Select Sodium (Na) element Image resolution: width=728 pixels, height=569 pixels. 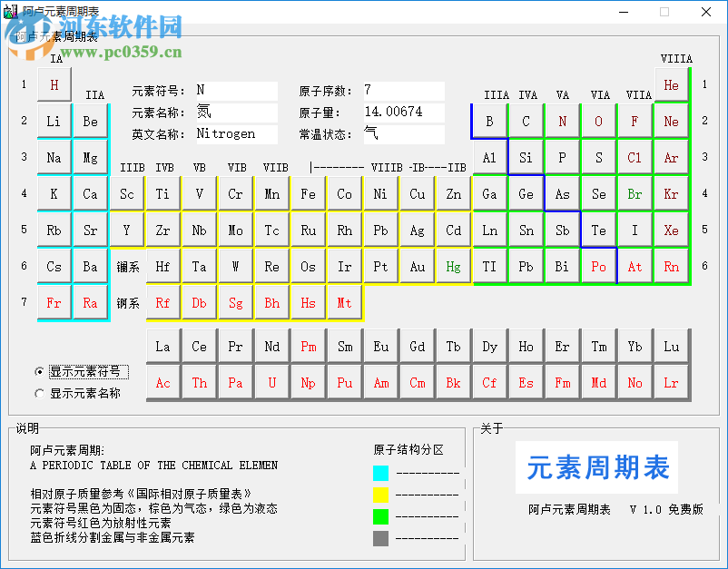54,157
